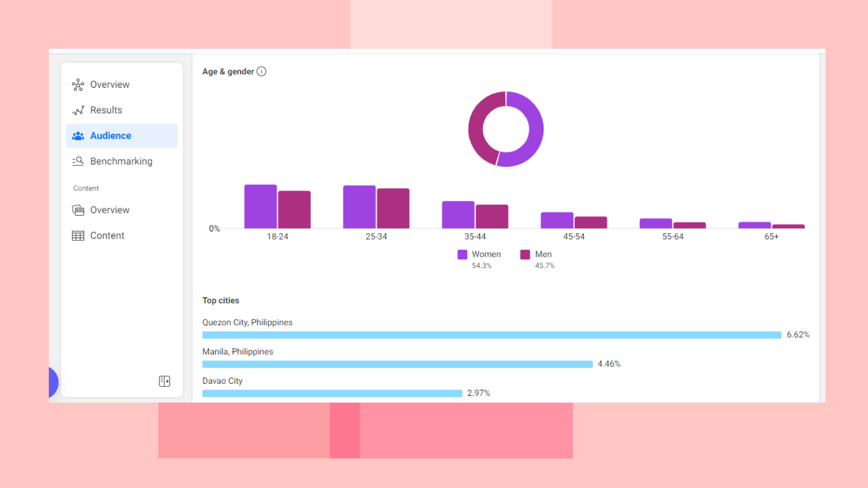The image size is (868, 488).
Task: Click the Davao City label
Action: pos(222,381)
